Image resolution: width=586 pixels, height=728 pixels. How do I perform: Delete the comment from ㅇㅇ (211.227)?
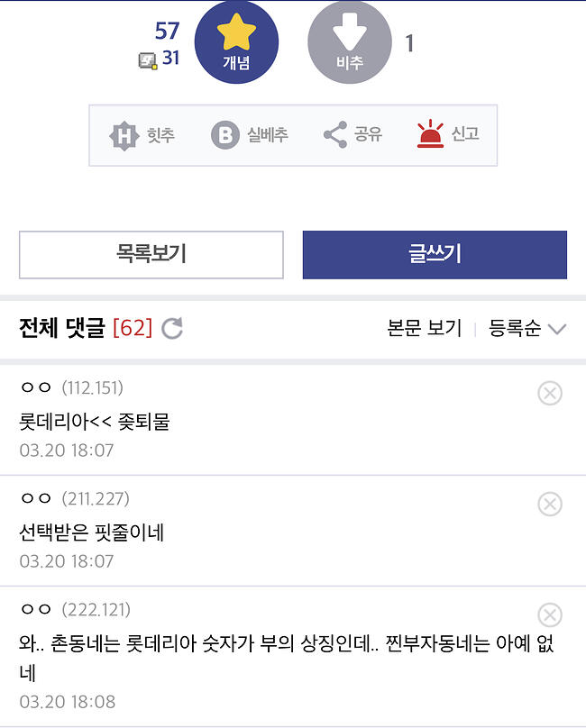[550, 505]
